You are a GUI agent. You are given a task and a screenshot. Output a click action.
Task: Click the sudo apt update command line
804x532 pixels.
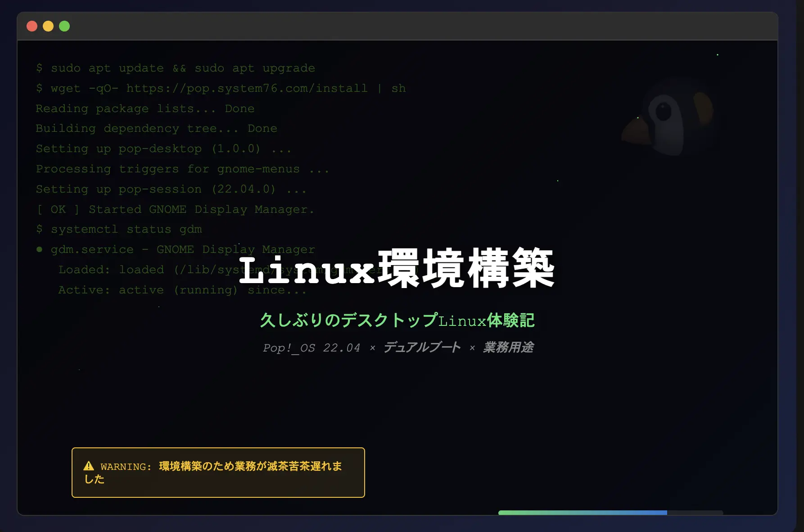click(x=176, y=68)
